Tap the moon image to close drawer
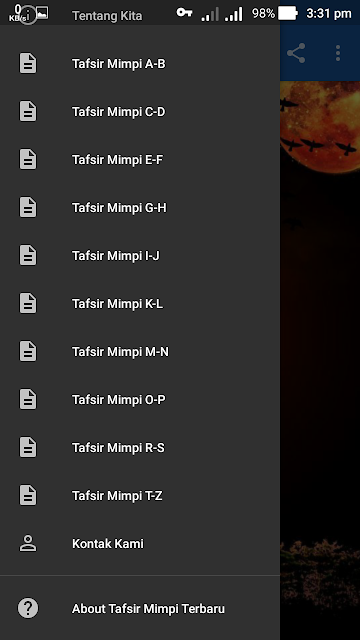 pos(320,127)
